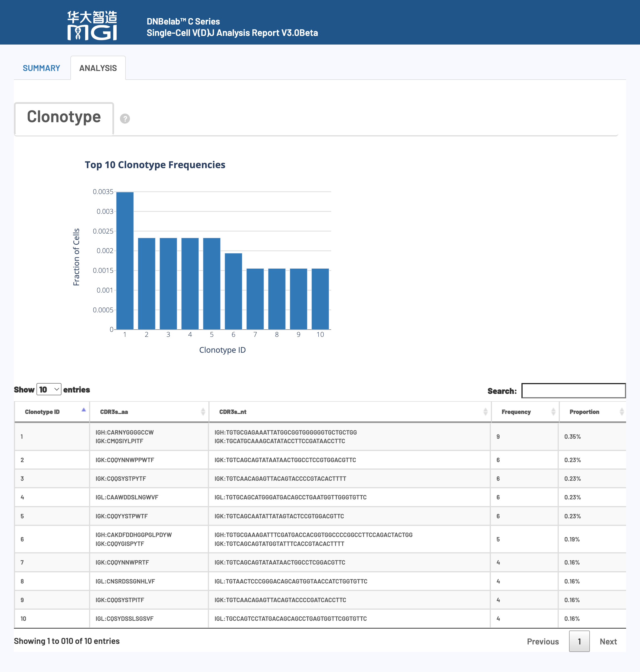Sort by Proportion column arrows
The height and width of the screenshot is (672, 640).
coord(622,412)
